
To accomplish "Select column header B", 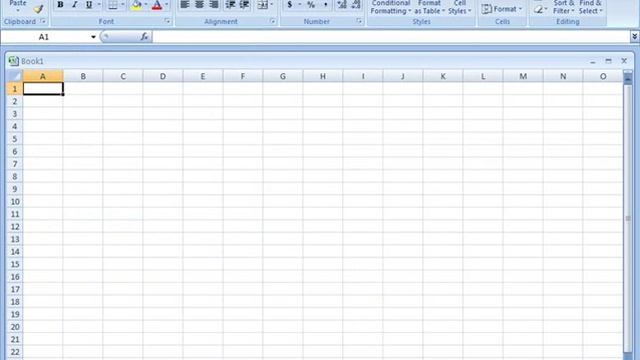I will click(x=83, y=76).
